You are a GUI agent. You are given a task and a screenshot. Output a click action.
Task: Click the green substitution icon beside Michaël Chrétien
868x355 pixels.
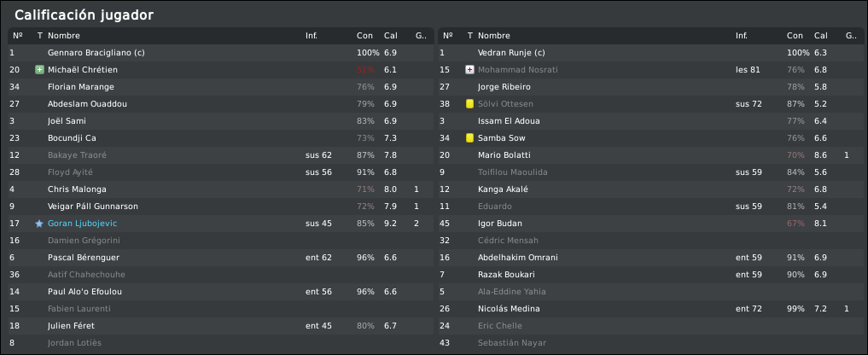click(x=39, y=70)
